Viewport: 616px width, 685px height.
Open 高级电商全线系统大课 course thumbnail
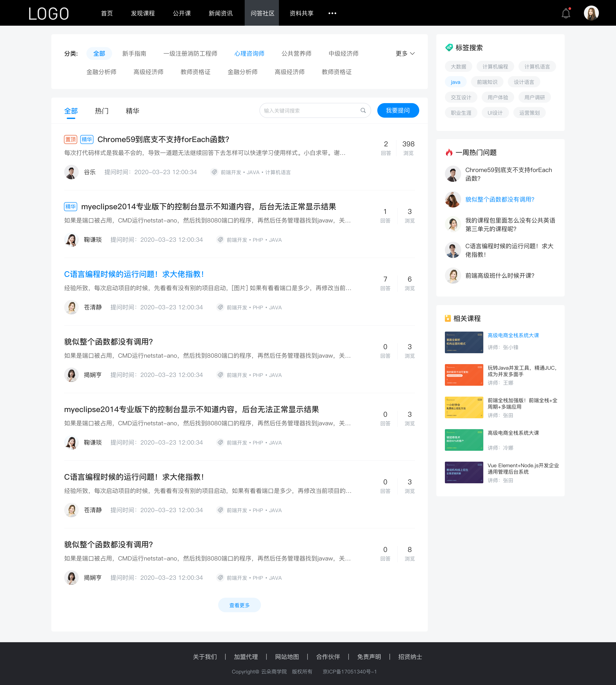[x=463, y=342]
